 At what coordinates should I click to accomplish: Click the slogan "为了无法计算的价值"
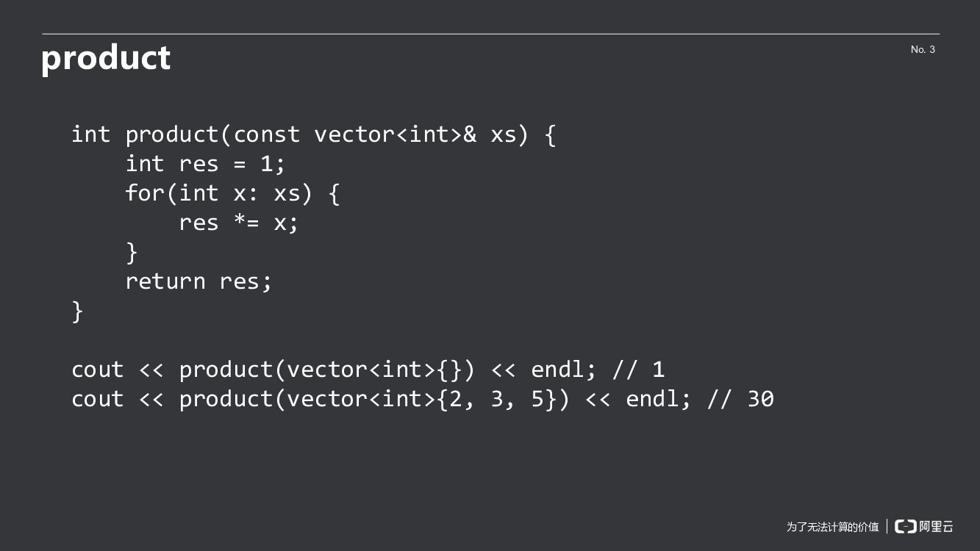(832, 527)
